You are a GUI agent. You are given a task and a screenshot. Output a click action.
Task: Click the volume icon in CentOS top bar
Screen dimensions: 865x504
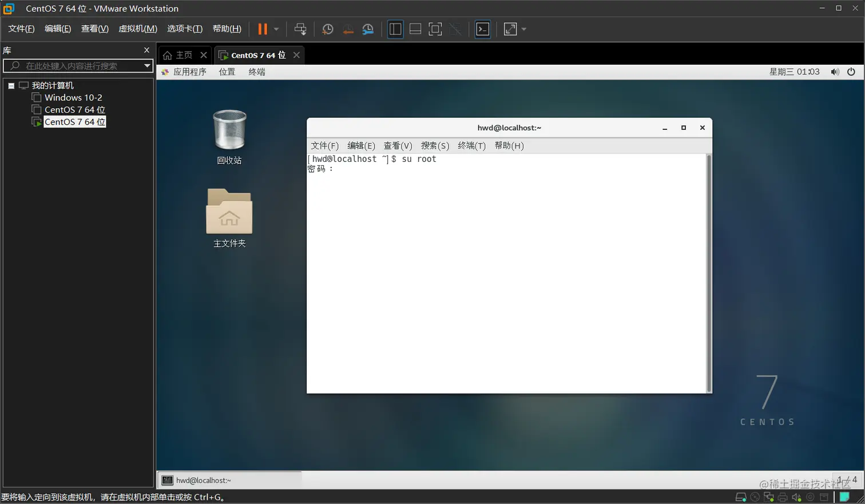coord(835,72)
